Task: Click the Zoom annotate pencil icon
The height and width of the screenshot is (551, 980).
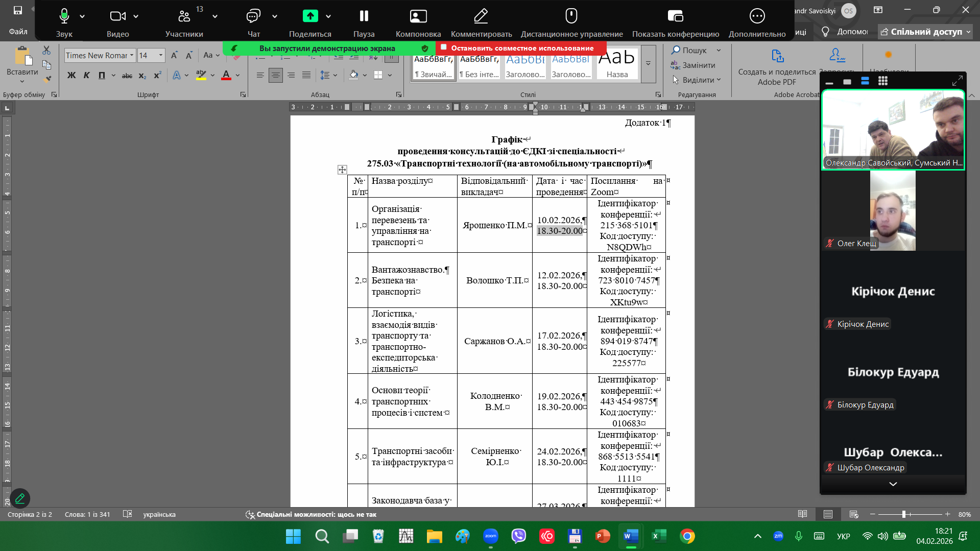Action: tap(481, 22)
